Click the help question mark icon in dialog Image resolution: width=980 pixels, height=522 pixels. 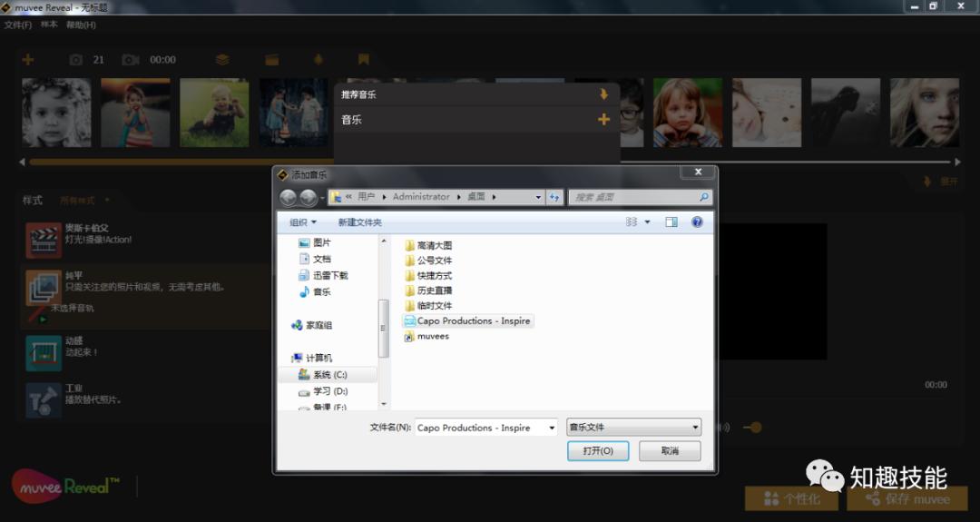pos(697,222)
